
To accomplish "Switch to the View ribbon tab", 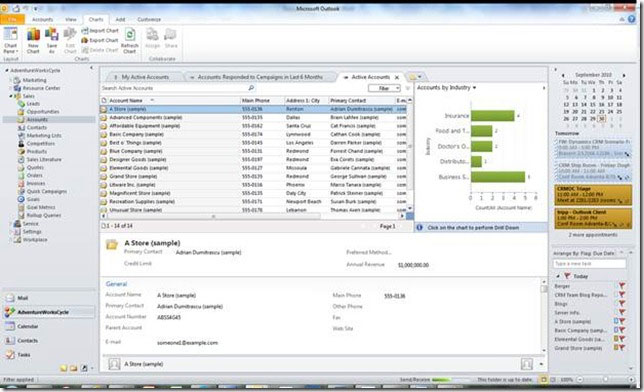I will click(71, 19).
